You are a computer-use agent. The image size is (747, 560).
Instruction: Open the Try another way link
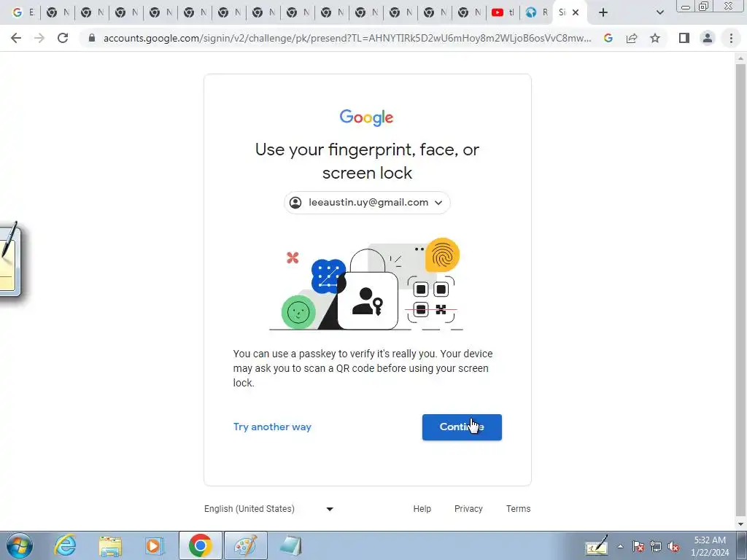coord(272,427)
